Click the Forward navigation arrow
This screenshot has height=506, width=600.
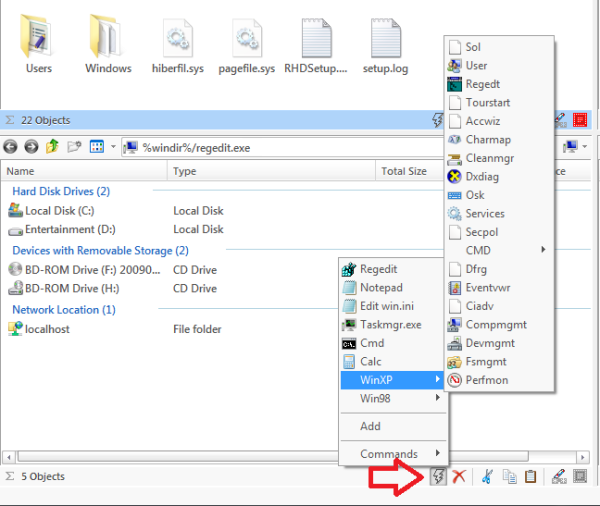[x=31, y=147]
